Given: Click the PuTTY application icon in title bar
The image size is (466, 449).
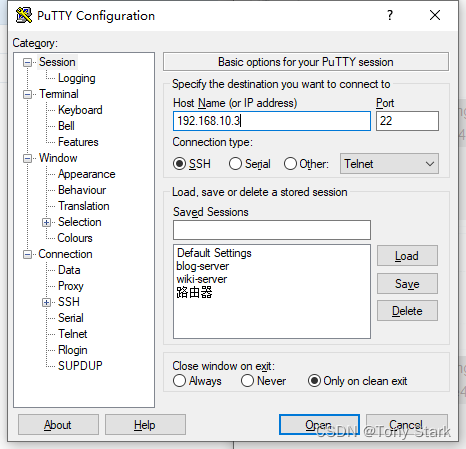Looking at the screenshot, I should coord(24,15).
